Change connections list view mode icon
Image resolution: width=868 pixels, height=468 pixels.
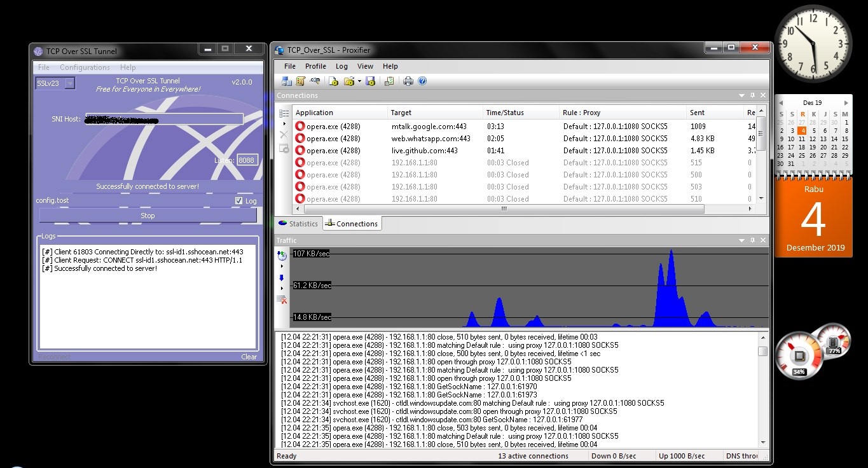tap(284, 113)
